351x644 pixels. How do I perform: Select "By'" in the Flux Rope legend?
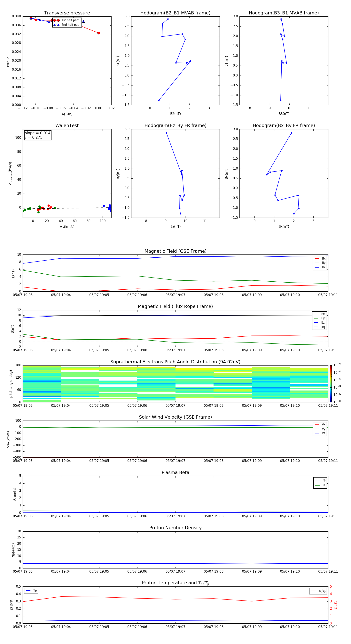[x=323, y=318]
